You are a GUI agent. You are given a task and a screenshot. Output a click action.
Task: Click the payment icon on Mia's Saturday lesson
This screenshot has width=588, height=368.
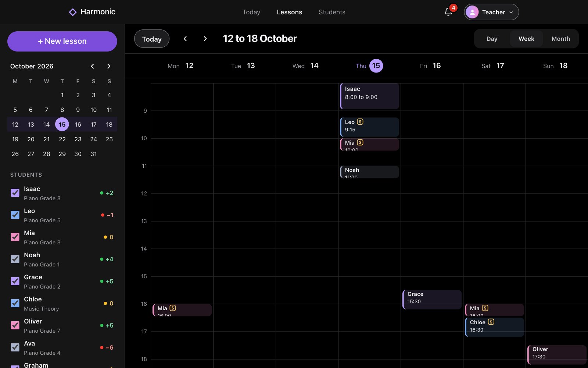pos(485,308)
